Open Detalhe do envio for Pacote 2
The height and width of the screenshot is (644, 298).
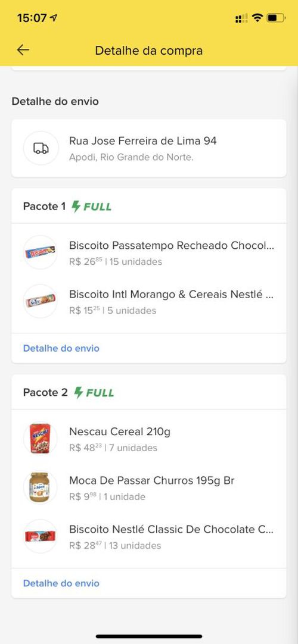click(x=61, y=583)
